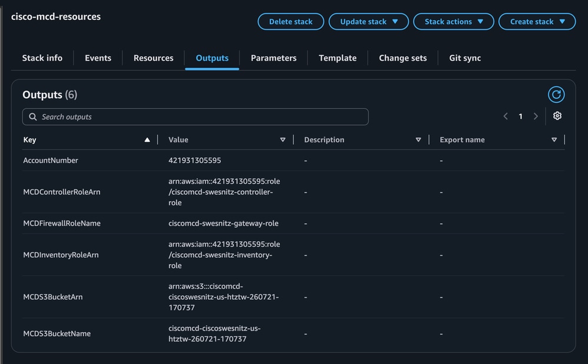Open the Change sets tab
This screenshot has width=588, height=364.
pyautogui.click(x=403, y=58)
